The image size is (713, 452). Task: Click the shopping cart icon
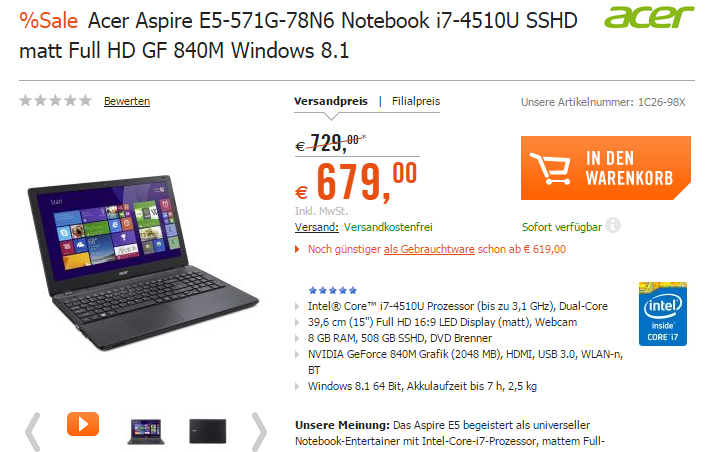[x=550, y=168]
